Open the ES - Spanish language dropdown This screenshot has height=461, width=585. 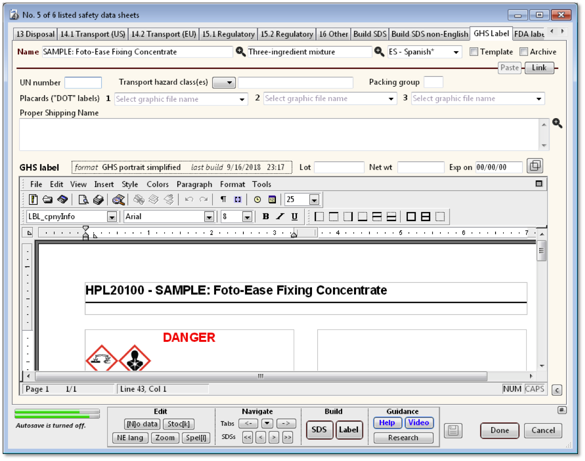click(x=456, y=52)
